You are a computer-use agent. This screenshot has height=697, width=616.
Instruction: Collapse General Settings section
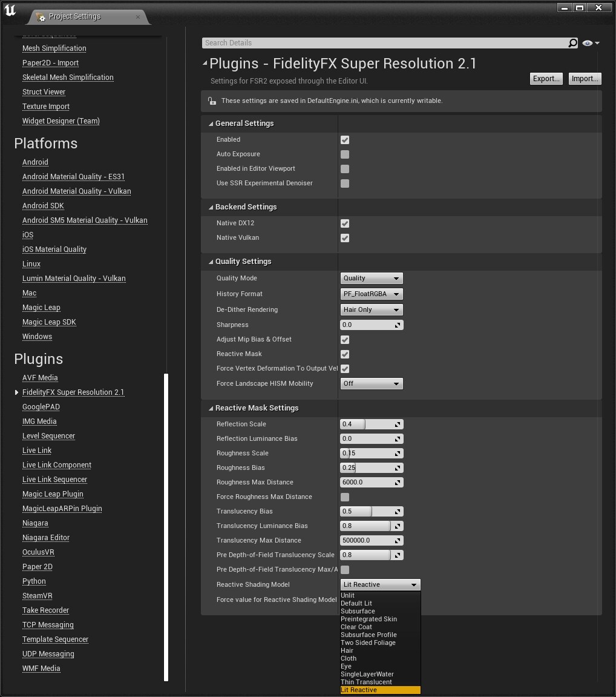click(x=211, y=124)
